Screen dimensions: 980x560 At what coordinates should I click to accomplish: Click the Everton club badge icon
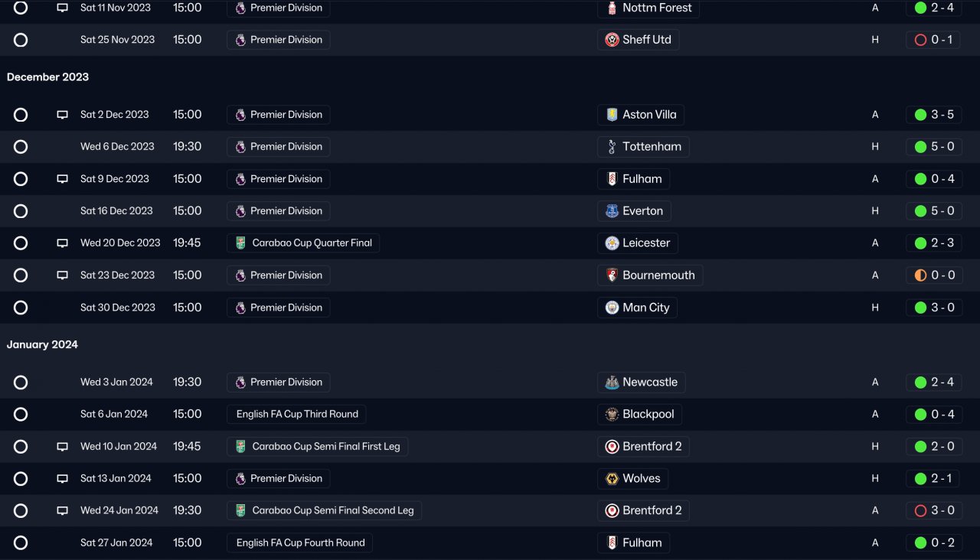point(612,211)
